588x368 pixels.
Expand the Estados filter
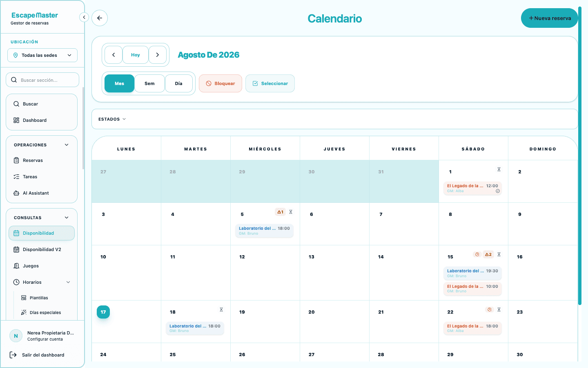(112, 119)
